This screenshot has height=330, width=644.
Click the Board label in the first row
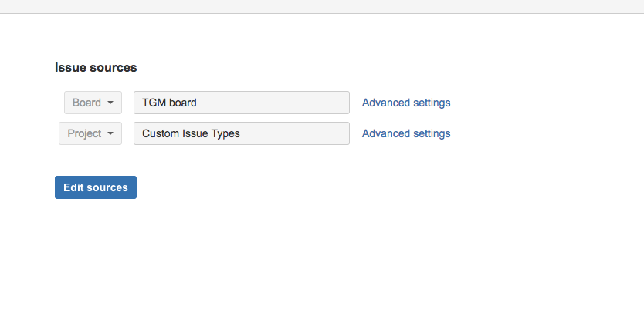(86, 103)
